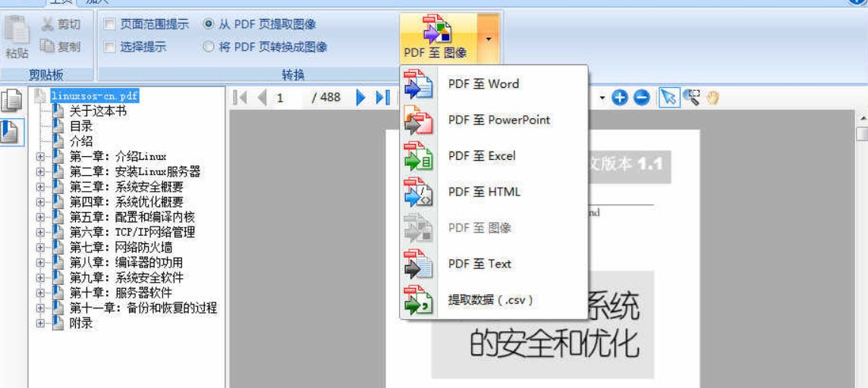Open bookmark 第九章: 系统安全软件
Viewport: 868px width, 388px height.
click(x=126, y=278)
